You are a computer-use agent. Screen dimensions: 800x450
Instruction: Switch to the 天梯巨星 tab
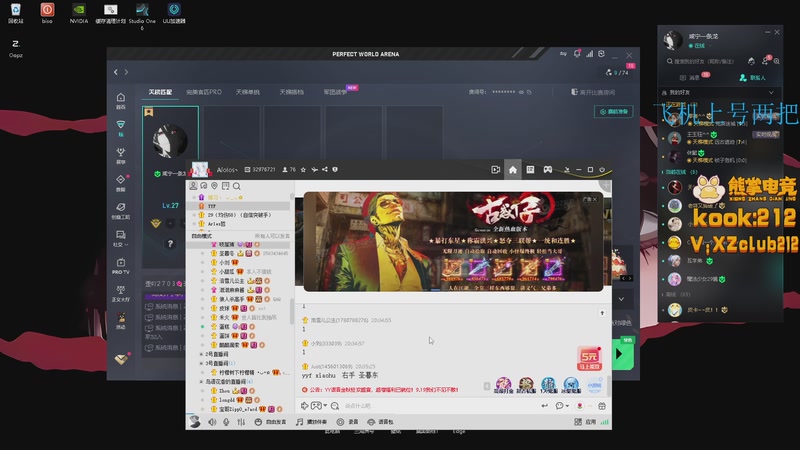pos(160,92)
